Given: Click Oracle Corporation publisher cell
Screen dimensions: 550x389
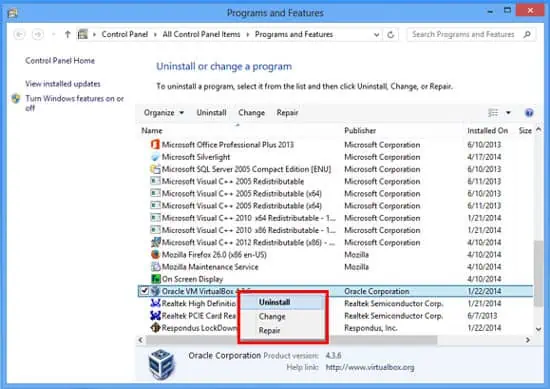Looking at the screenshot, I should (377, 291).
